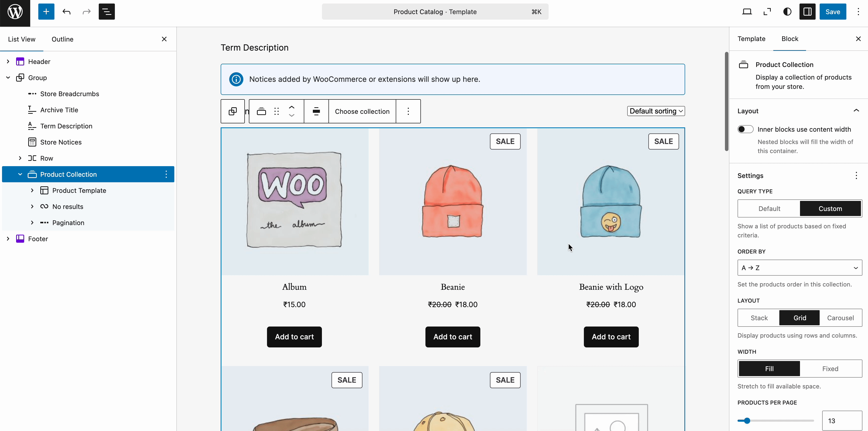Click the drag handle in block toolbar
This screenshot has height=431, width=868.
tap(277, 112)
